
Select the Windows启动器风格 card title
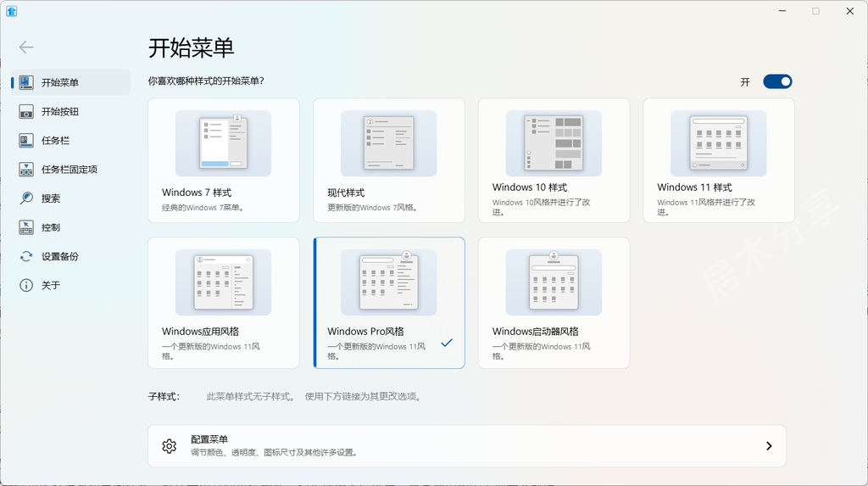click(x=536, y=331)
